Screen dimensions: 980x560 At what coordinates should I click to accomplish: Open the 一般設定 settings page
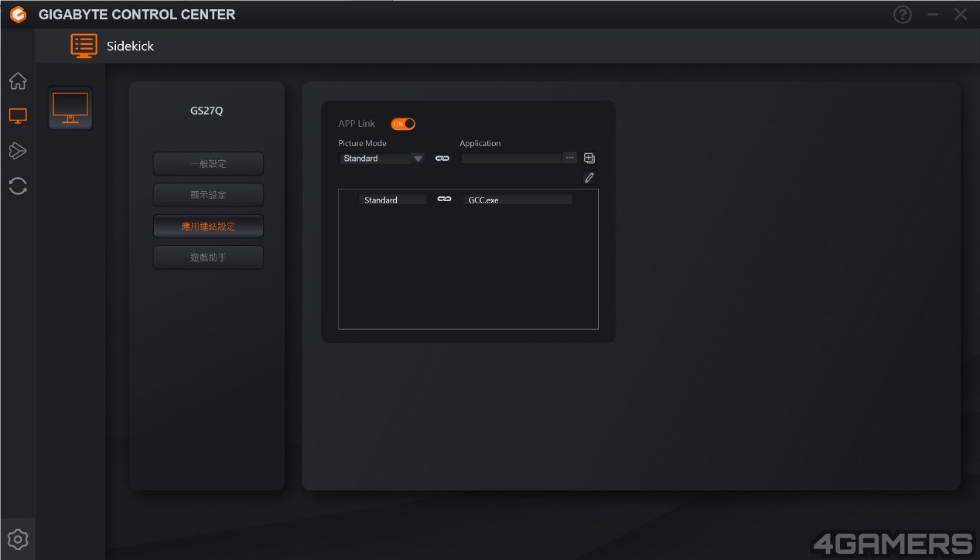[x=208, y=164]
